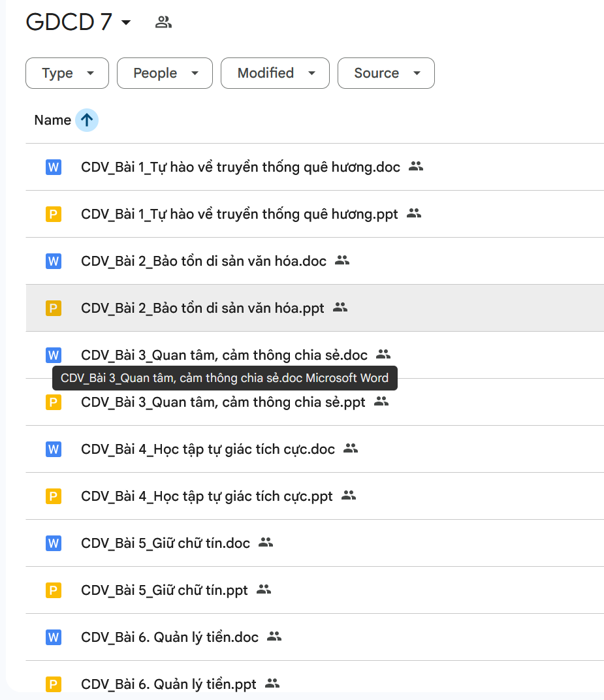Open the Type filter dropdown
604x700 pixels.
67,73
